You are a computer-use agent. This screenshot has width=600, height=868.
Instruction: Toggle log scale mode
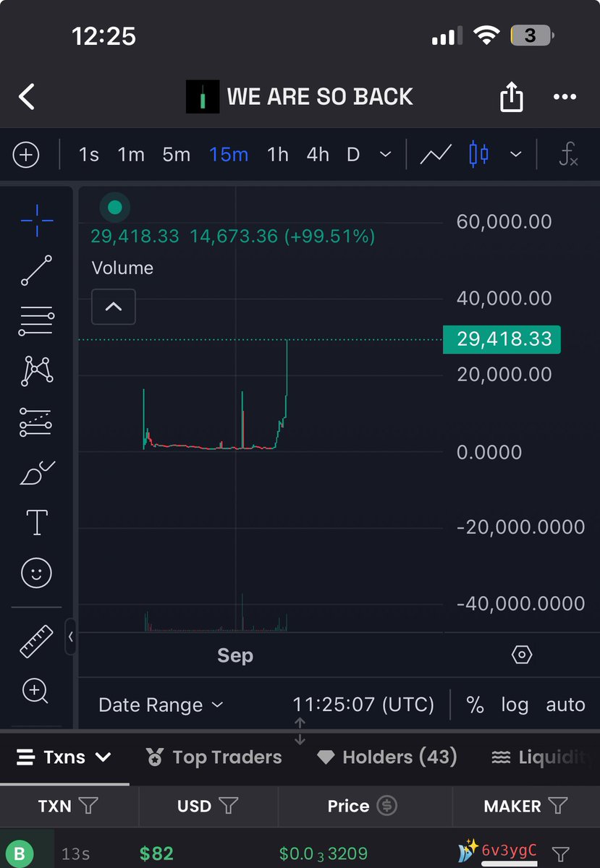[x=515, y=705]
